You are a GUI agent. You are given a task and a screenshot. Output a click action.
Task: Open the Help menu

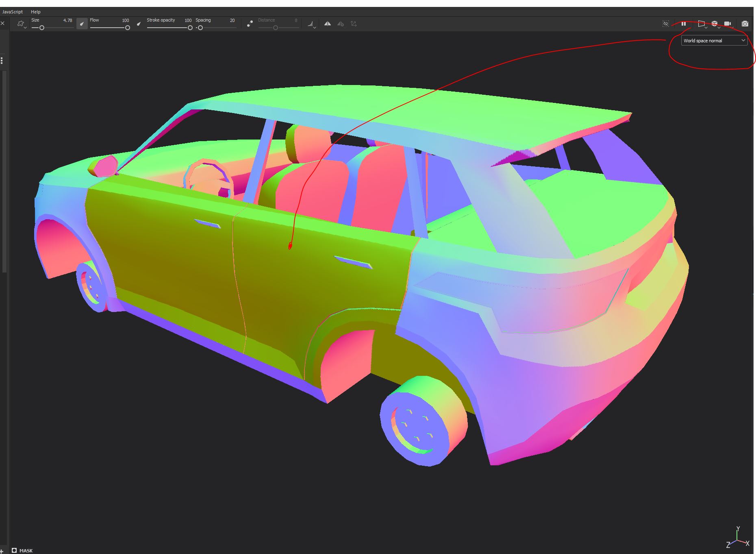click(36, 12)
